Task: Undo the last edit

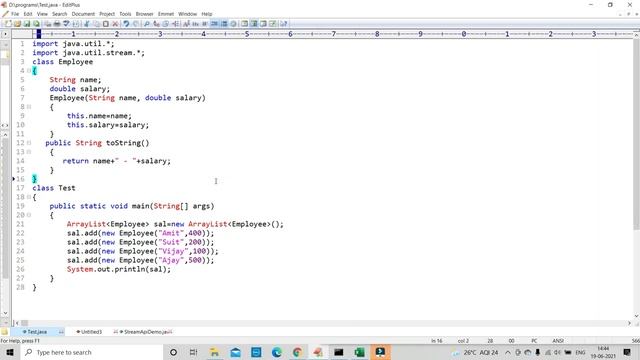Action: pyautogui.click(x=126, y=24)
